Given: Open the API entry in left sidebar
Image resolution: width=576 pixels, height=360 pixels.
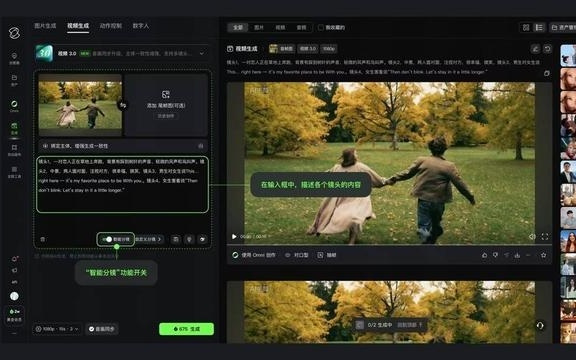Looking at the screenshot, I should click(x=14, y=282).
